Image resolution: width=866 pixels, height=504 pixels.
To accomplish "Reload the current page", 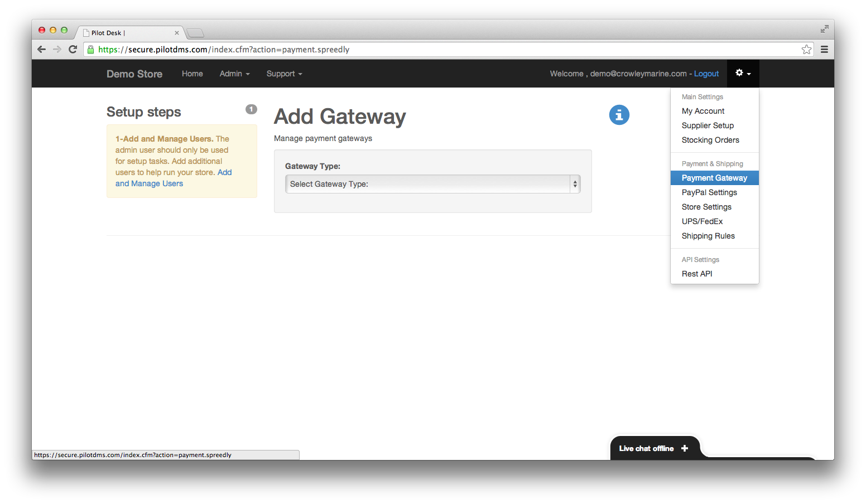I will pos(73,49).
